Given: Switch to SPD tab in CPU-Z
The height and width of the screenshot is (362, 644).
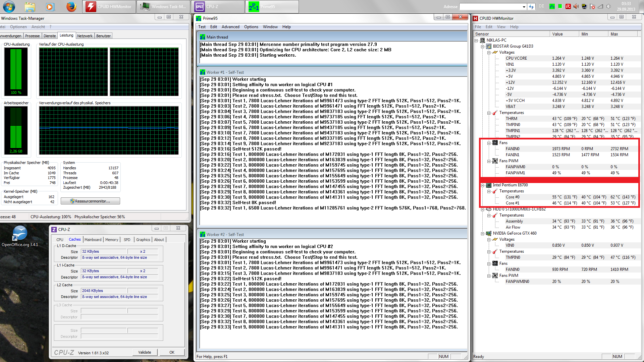Looking at the screenshot, I should (x=127, y=240).
